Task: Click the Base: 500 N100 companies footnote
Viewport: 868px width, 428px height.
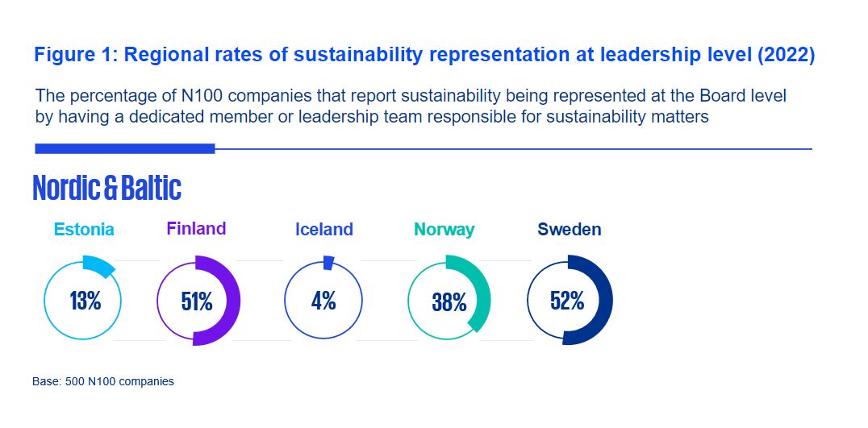Action: click(103, 381)
